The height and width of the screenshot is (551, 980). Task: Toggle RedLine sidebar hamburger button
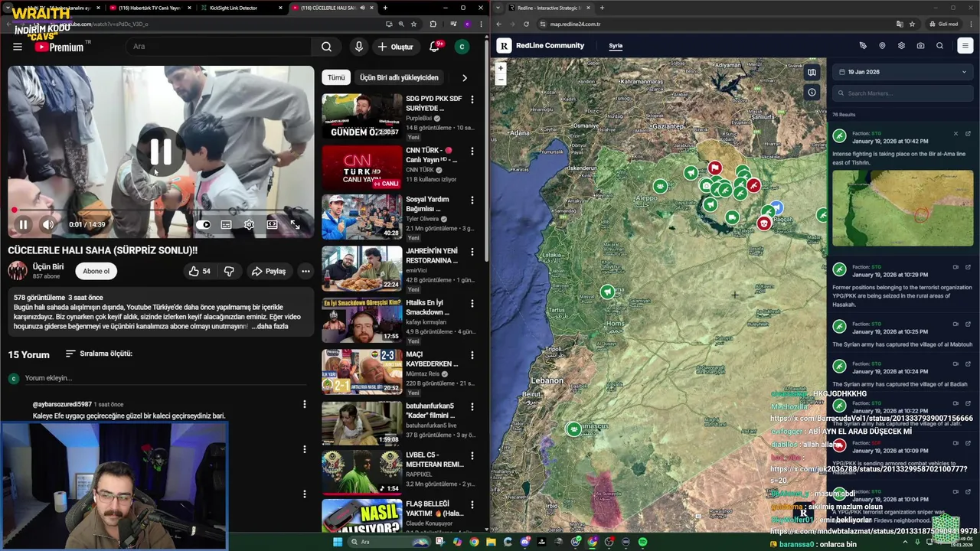(965, 45)
